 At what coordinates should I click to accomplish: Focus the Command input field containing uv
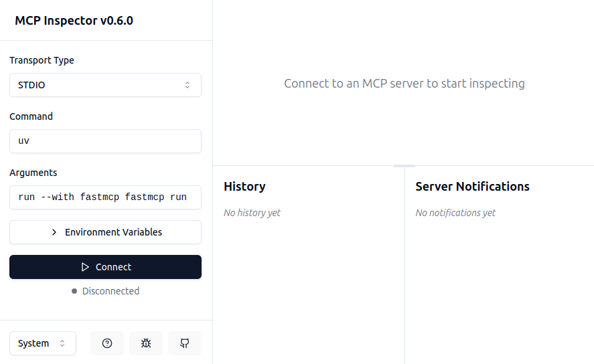tap(105, 141)
